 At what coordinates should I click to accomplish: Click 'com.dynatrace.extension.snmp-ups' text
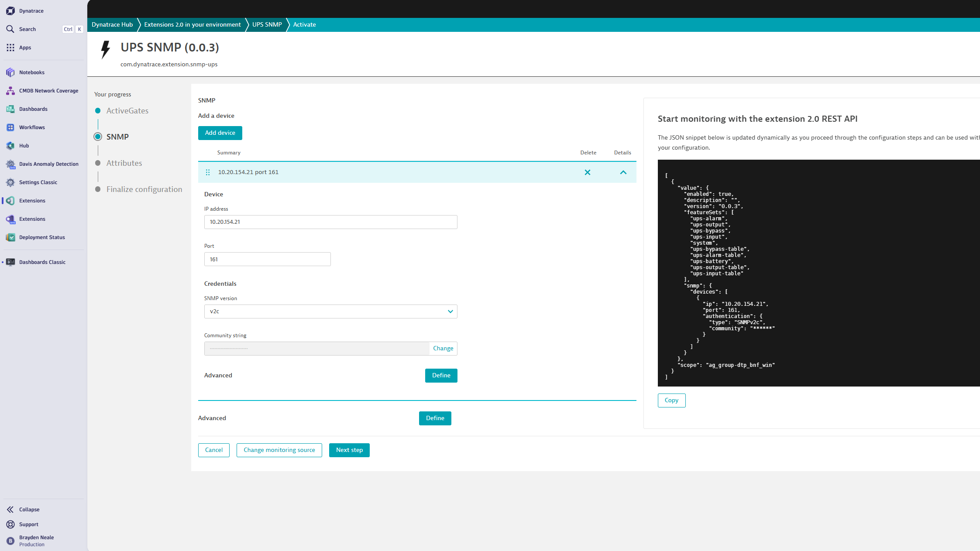tap(169, 64)
